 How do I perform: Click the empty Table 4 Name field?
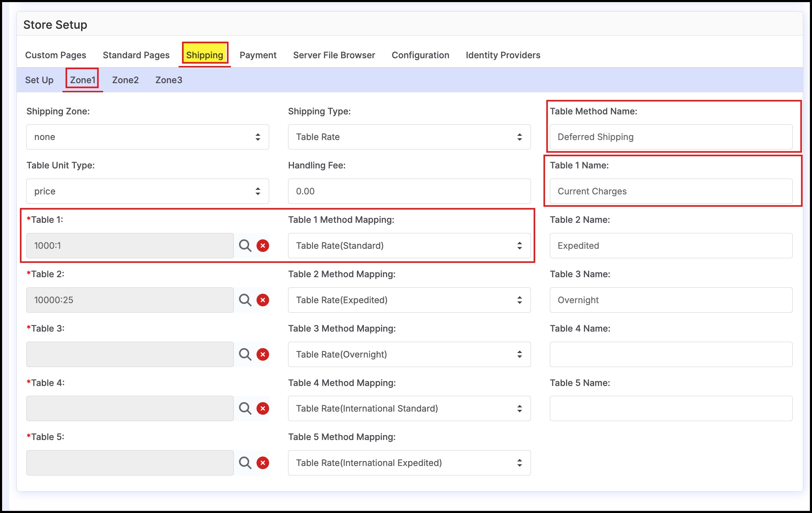pyautogui.click(x=671, y=354)
